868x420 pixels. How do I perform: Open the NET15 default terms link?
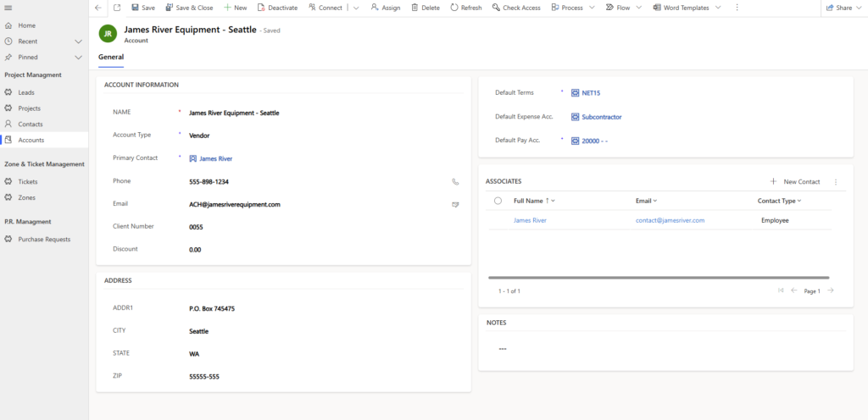click(591, 93)
